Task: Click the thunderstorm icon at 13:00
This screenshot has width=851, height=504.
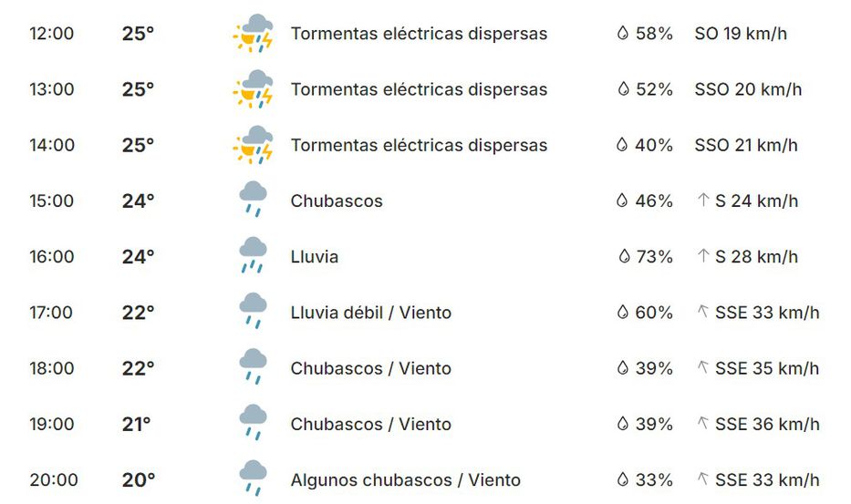Action: [253, 89]
